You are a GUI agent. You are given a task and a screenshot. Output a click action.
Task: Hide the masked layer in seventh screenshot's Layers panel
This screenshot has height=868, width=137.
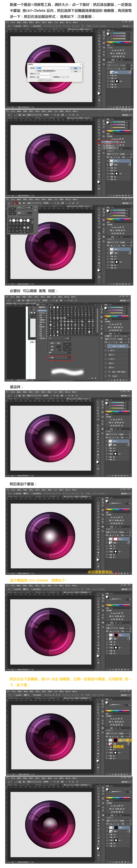point(107,635)
